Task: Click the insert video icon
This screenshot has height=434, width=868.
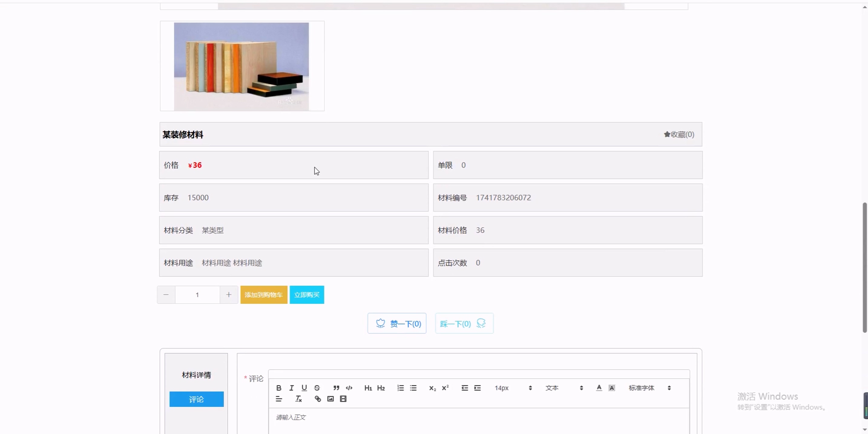Action: (x=343, y=399)
